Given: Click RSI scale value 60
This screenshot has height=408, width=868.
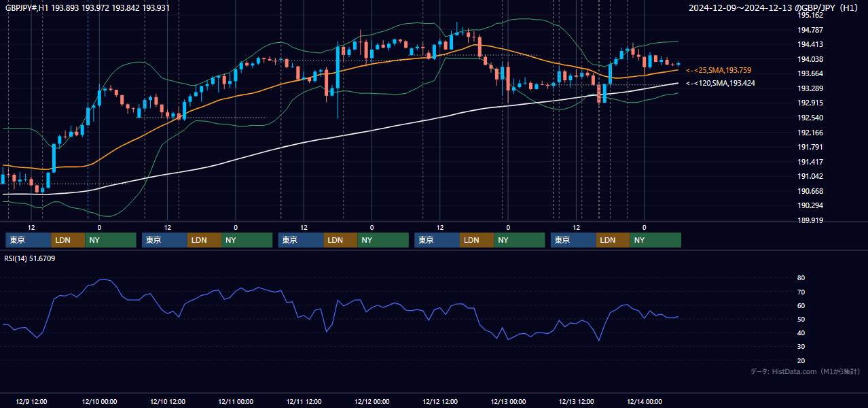Looking at the screenshot, I should 801,305.
